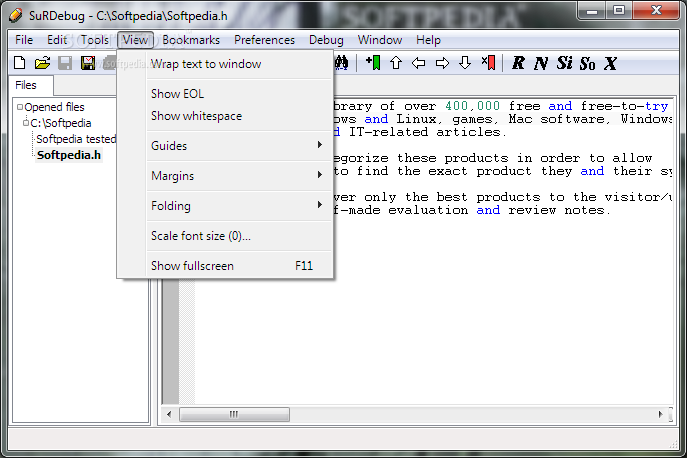Viewport: 687px width, 458px height.
Task: Open the Bookmarks menu
Action: (191, 40)
